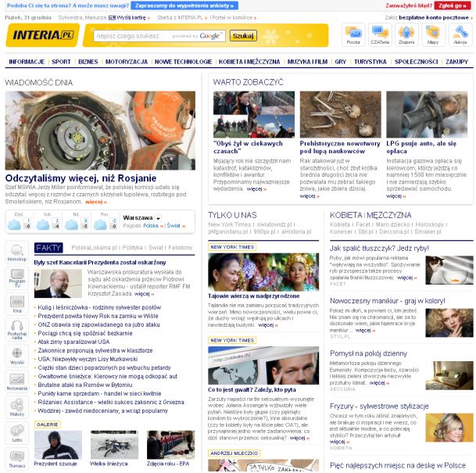476x473 pixels.
Task: Open Pomysł na pokój dzienny article
Action: tap(368, 353)
